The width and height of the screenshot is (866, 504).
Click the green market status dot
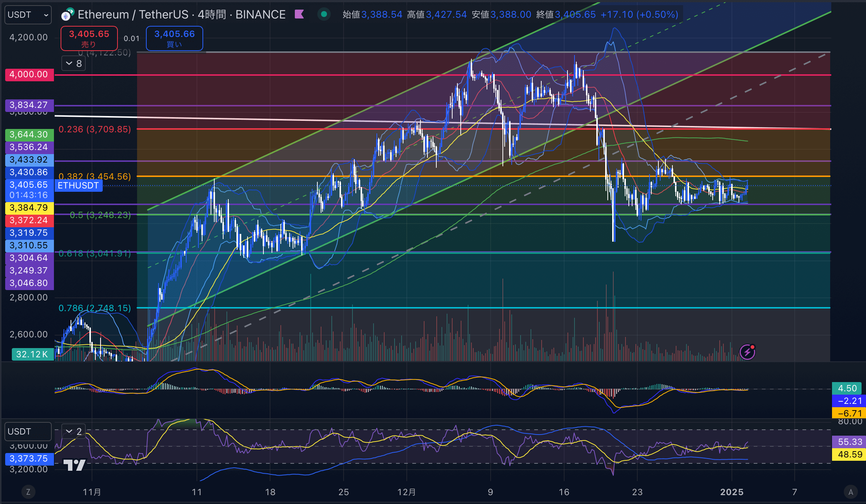(324, 14)
